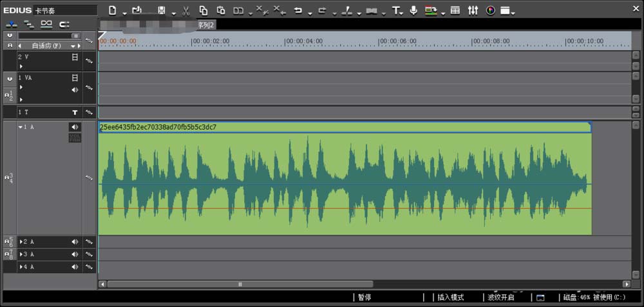Mute the 2 A track speaker
Viewport: 644px width, 307px height.
(75, 242)
